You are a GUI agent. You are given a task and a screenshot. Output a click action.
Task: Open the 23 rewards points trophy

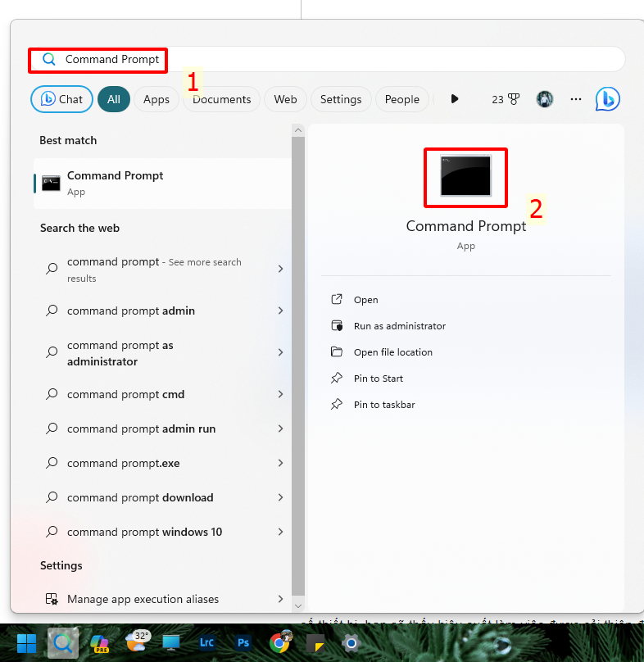pos(506,99)
